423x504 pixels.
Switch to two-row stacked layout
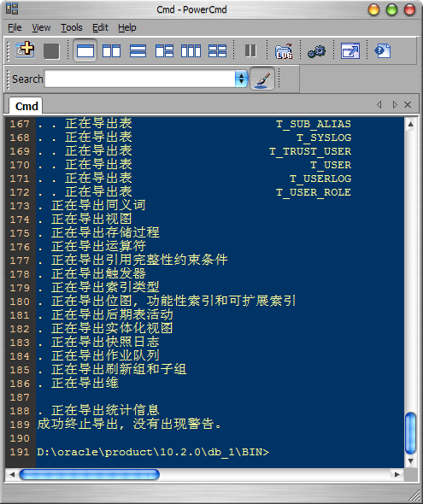point(138,50)
